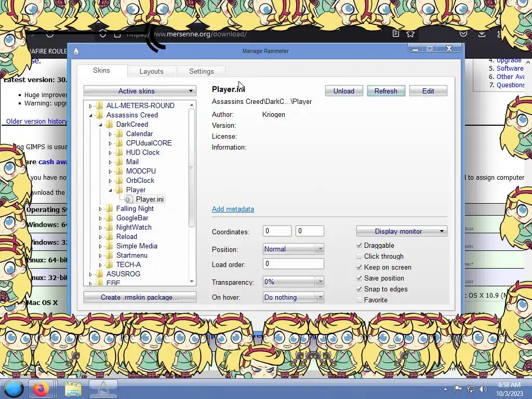Select the HUD Clock tree item

tap(142, 152)
